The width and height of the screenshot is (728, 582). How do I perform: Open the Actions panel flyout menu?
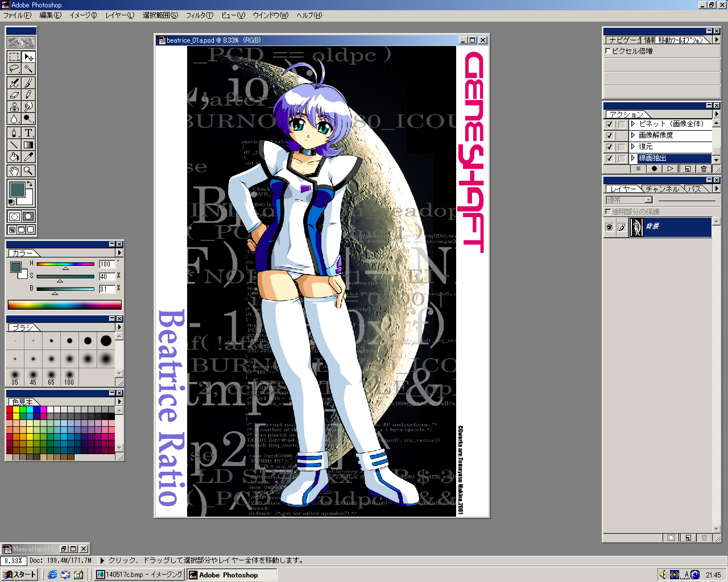coord(717,114)
